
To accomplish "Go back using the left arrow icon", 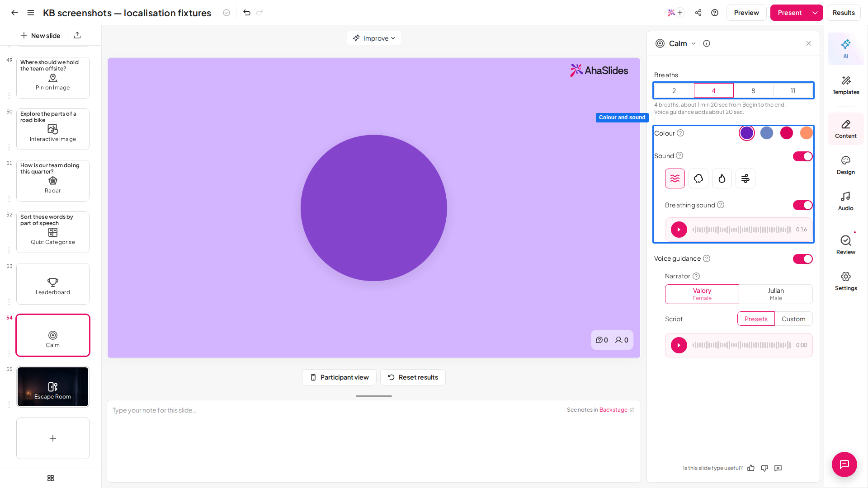I will tap(14, 13).
